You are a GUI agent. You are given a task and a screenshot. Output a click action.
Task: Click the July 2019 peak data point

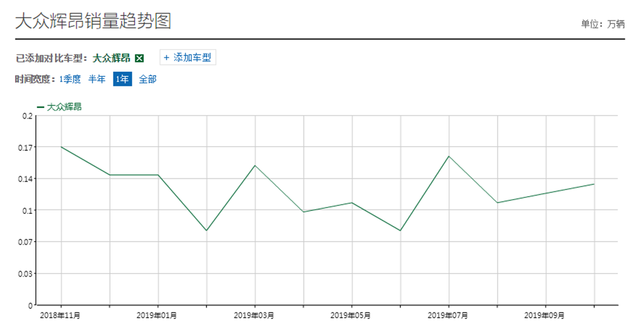tap(448, 156)
